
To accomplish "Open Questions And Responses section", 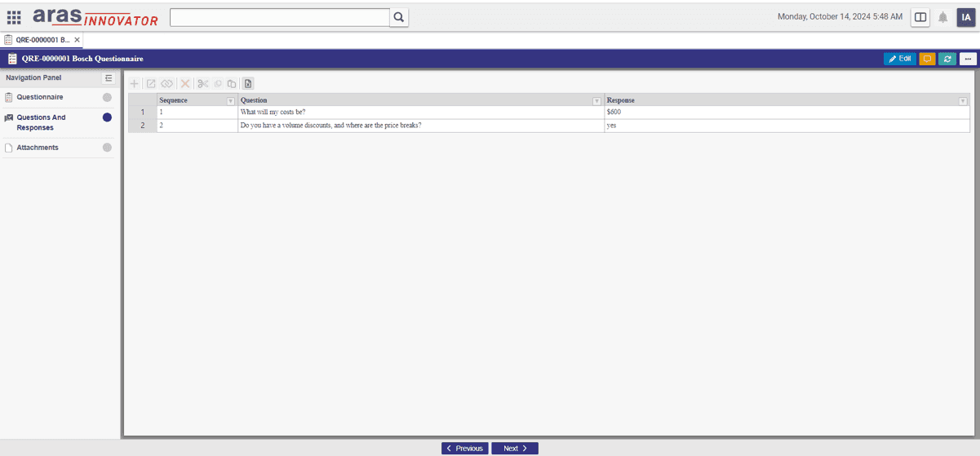I will pyautogui.click(x=42, y=122).
